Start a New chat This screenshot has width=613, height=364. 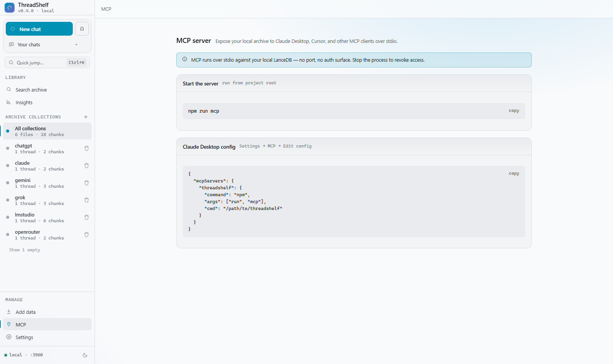coord(39,29)
